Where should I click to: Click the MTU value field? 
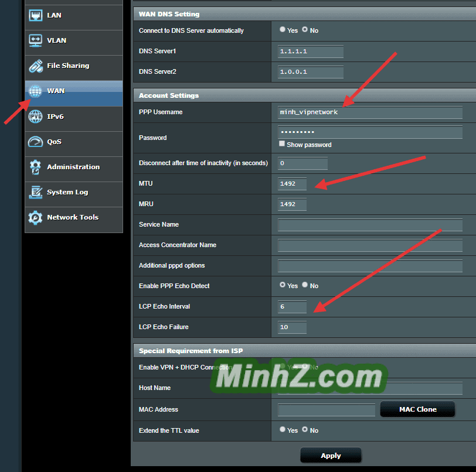tap(292, 184)
